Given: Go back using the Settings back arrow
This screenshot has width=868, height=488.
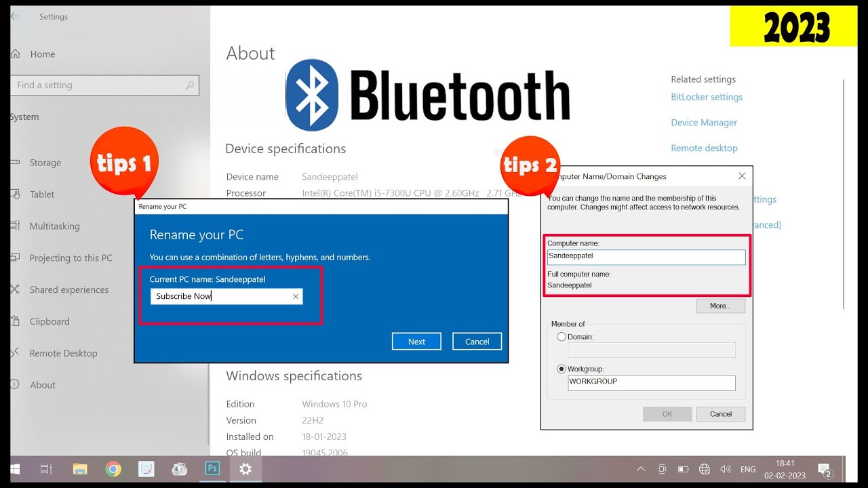Looking at the screenshot, I should pyautogui.click(x=14, y=16).
